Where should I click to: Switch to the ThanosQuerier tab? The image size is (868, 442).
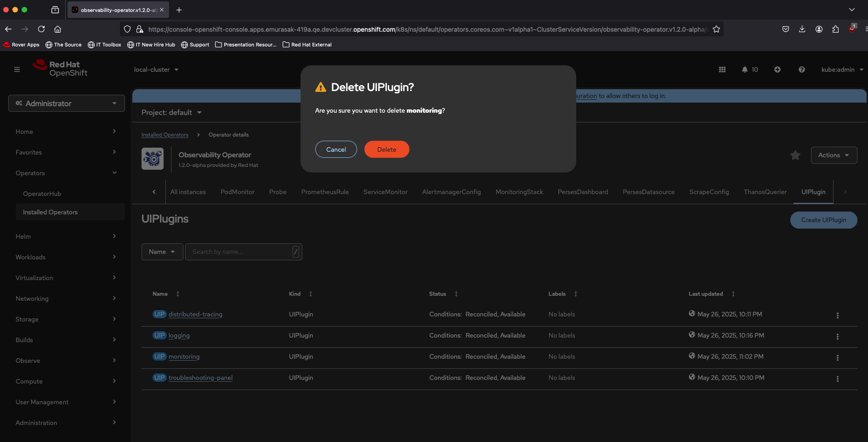[765, 192]
